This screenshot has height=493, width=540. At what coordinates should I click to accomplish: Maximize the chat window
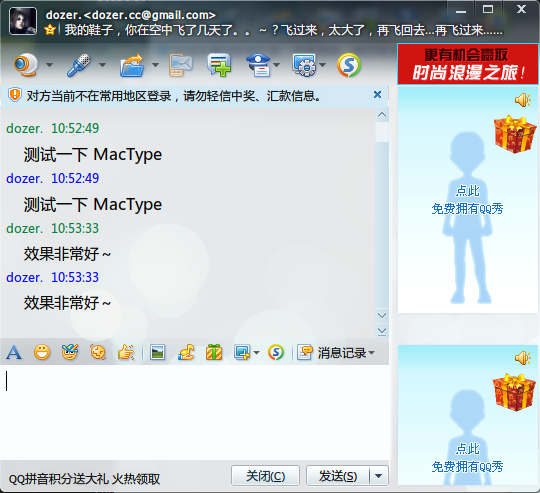point(488,9)
